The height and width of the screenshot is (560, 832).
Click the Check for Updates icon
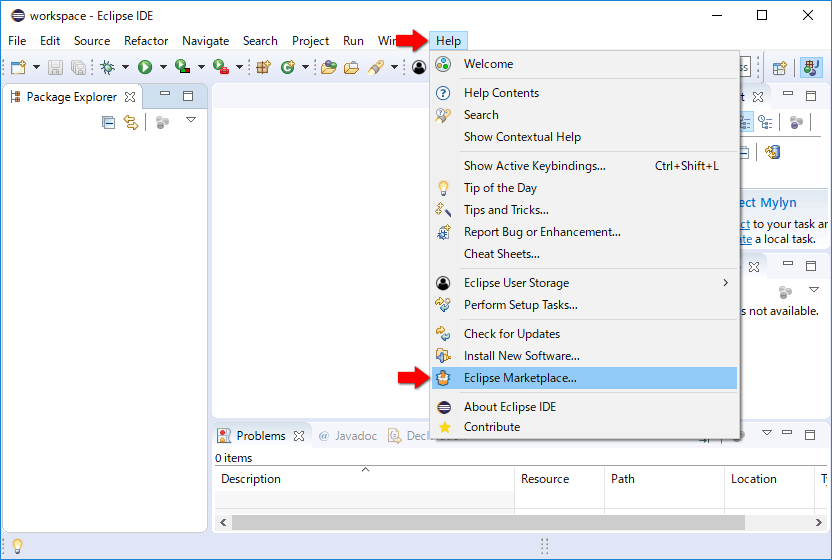coord(443,334)
